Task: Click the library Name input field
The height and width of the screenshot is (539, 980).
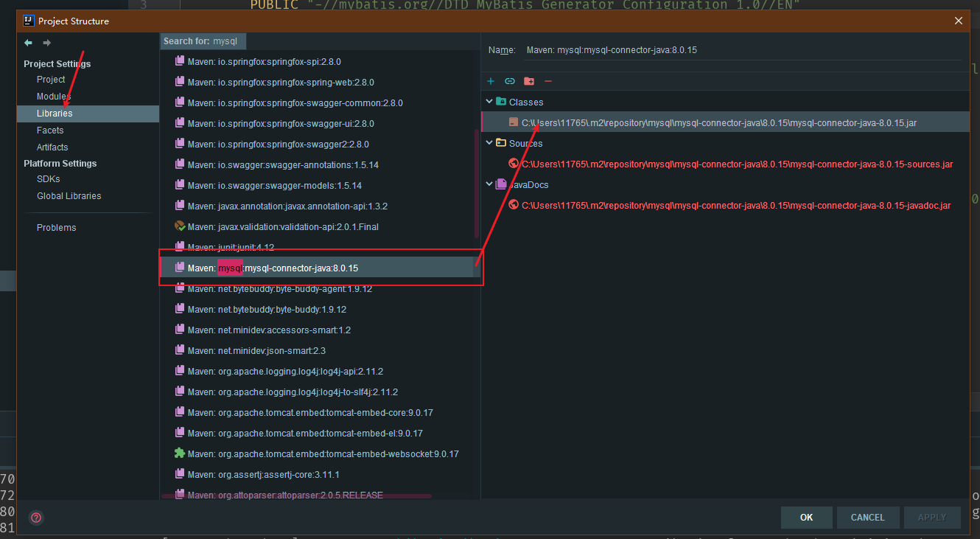Action: click(742, 50)
